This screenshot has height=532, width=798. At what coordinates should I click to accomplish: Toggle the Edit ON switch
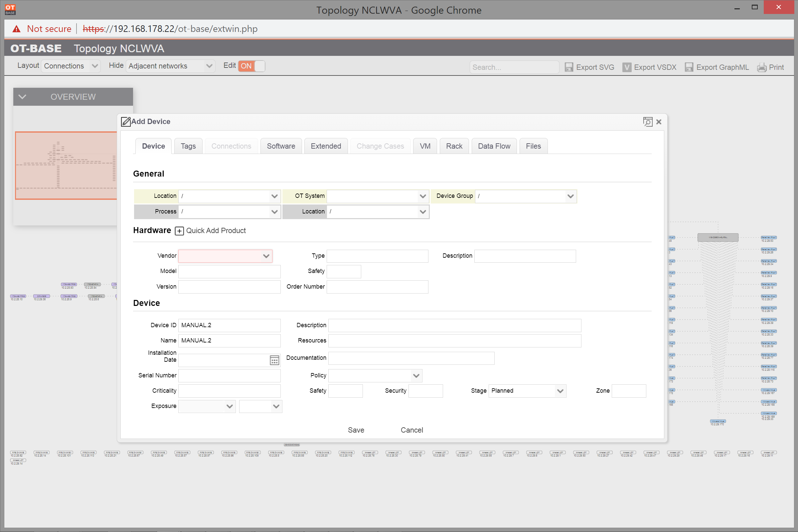(251, 66)
